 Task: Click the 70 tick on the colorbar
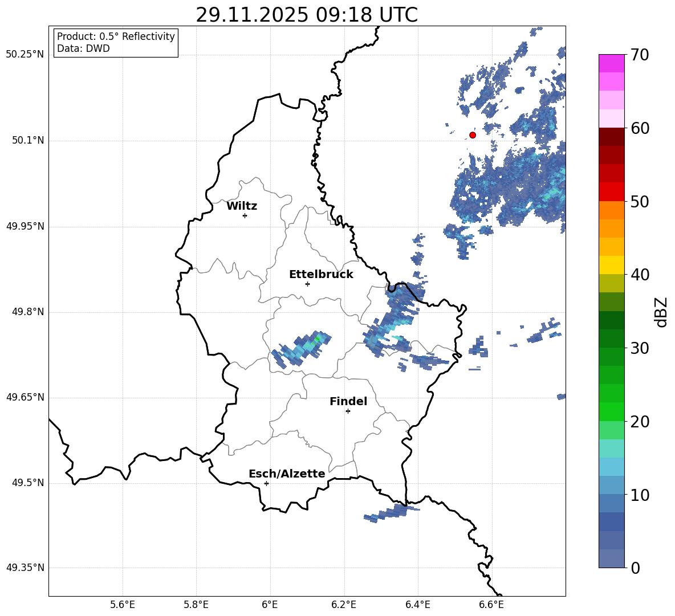(x=639, y=55)
